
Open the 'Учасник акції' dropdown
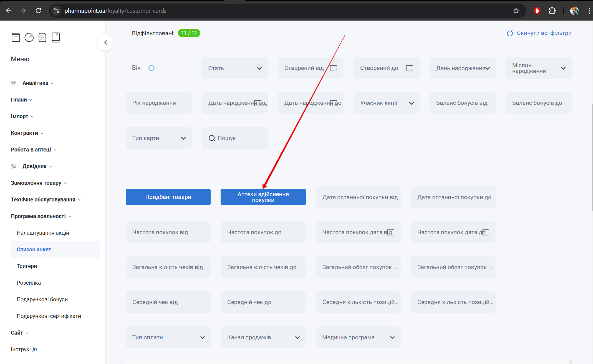tap(387, 103)
